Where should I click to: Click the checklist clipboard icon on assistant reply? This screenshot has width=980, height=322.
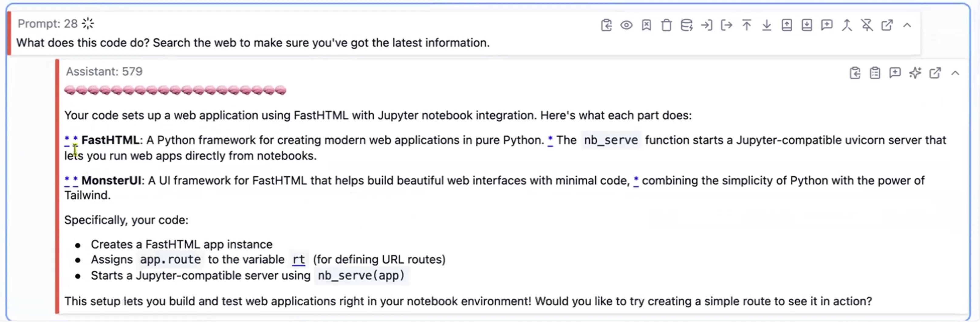(x=875, y=73)
